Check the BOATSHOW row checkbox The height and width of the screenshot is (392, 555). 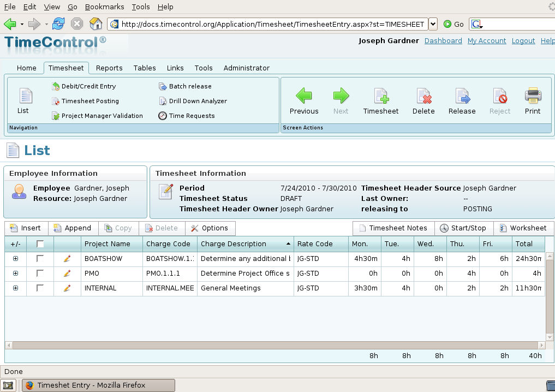[x=40, y=258]
